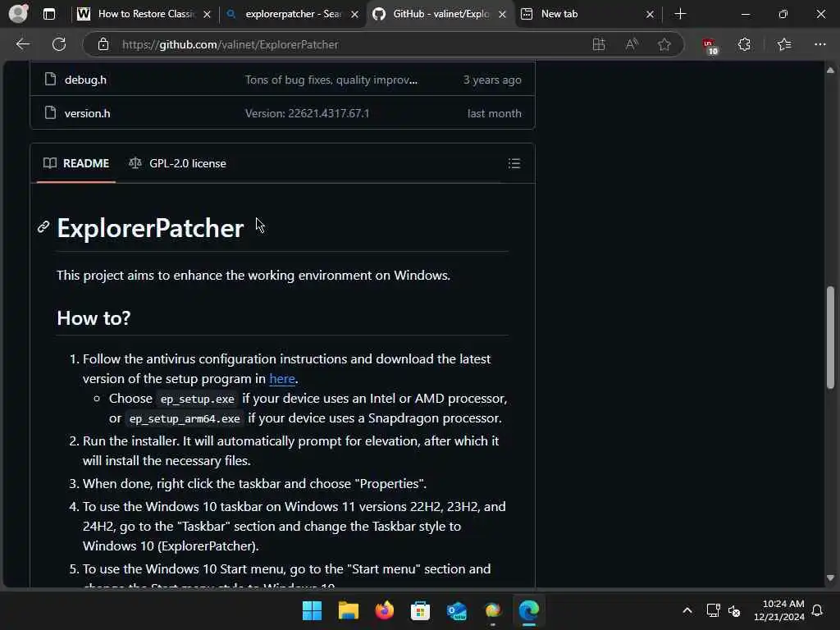Activate the Read aloud icon
Screen dimensions: 840x630
point(632,44)
